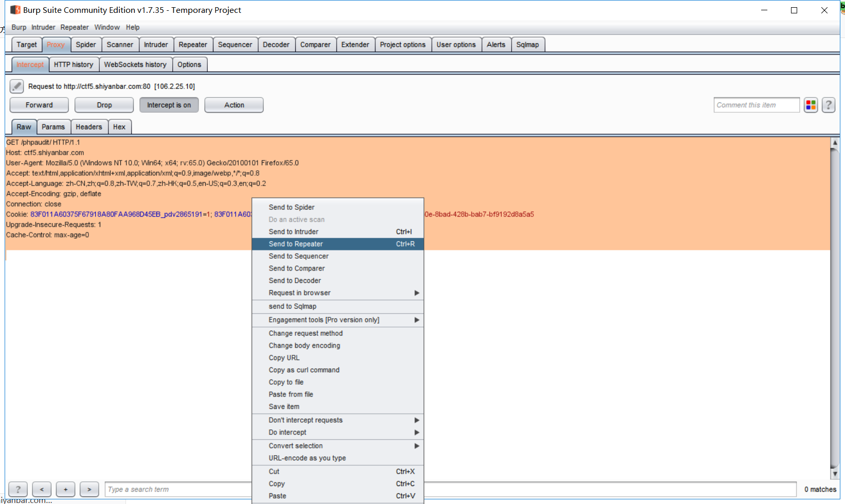Choose Copy URL from menu
The width and height of the screenshot is (845, 504).
[x=338, y=358]
